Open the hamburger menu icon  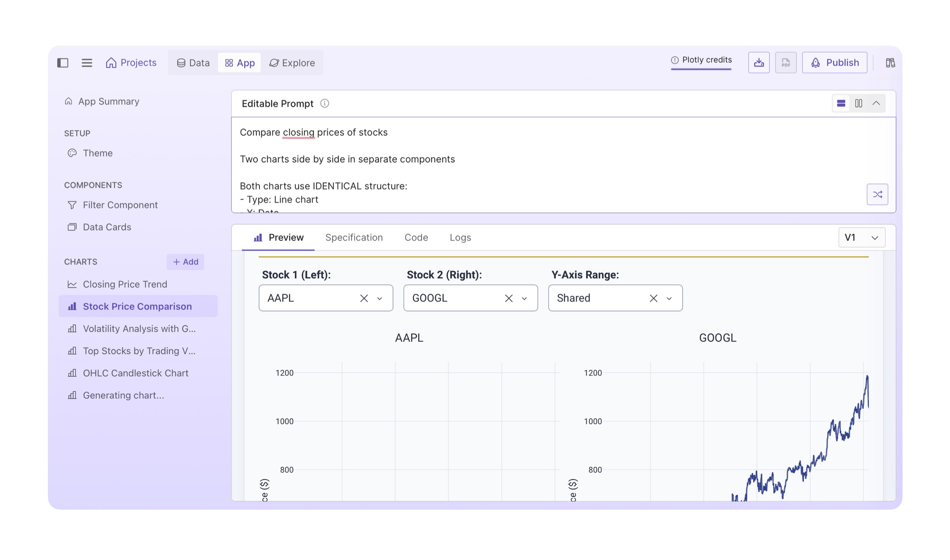87,63
